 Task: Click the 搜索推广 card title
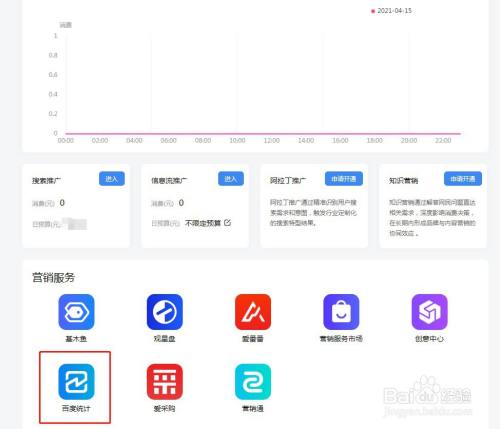click(46, 181)
